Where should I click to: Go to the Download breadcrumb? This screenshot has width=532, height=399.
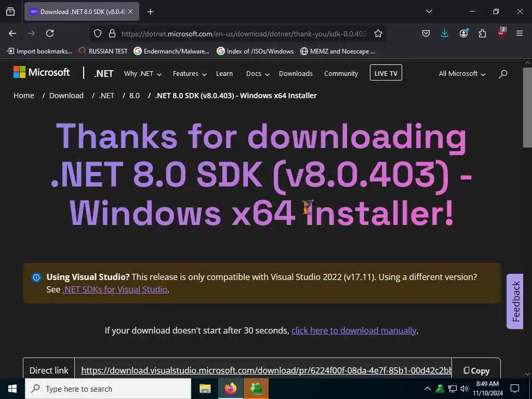[x=66, y=96]
